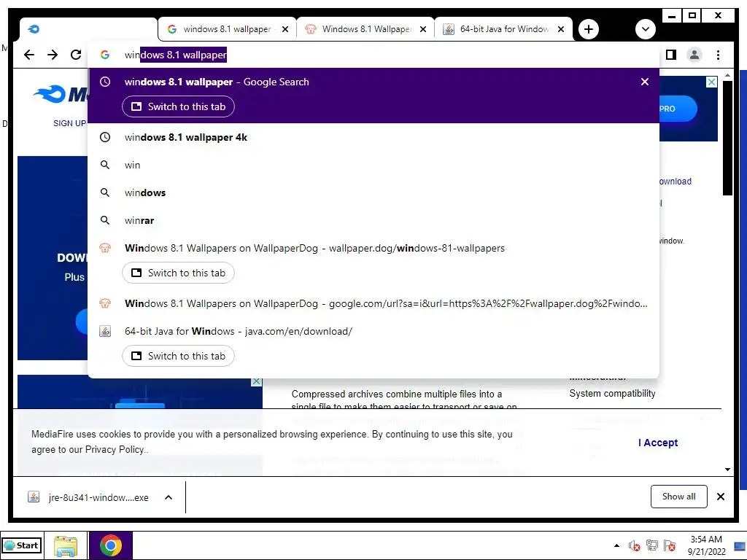This screenshot has height=560, width=747.
Task: Click 'Switch to this tab' under Java suggestion
Action: pyautogui.click(x=178, y=356)
